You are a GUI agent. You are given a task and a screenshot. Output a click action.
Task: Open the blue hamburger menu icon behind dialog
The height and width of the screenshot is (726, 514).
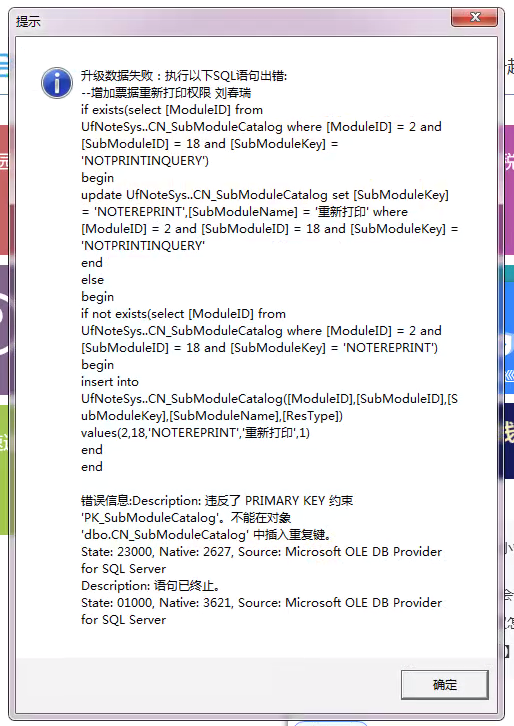click(x=4, y=65)
